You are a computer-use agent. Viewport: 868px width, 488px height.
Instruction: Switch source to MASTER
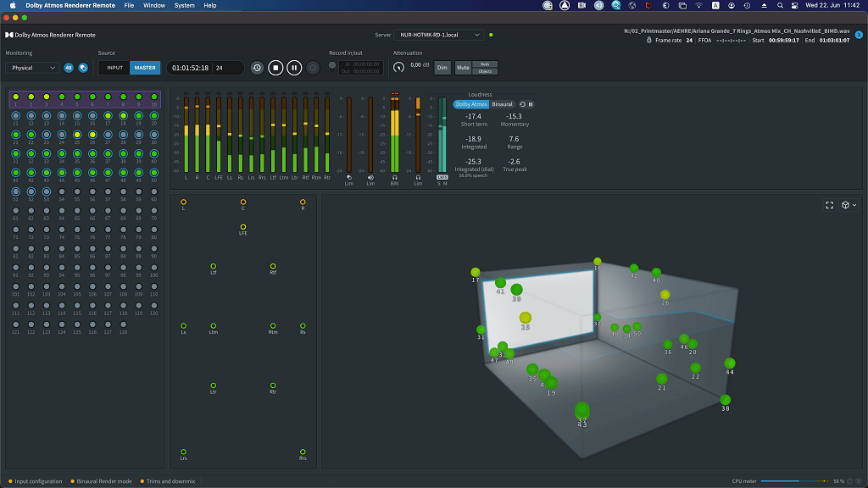pyautogui.click(x=145, y=68)
